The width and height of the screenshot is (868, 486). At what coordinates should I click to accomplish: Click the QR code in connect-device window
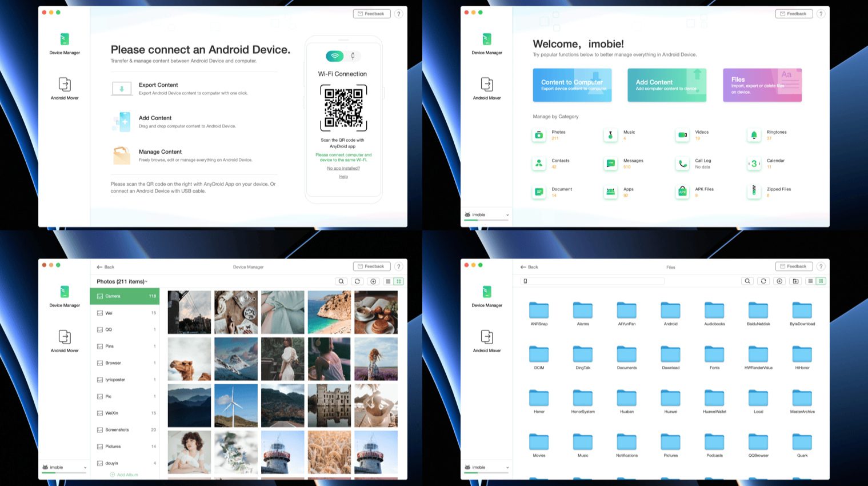pyautogui.click(x=343, y=107)
